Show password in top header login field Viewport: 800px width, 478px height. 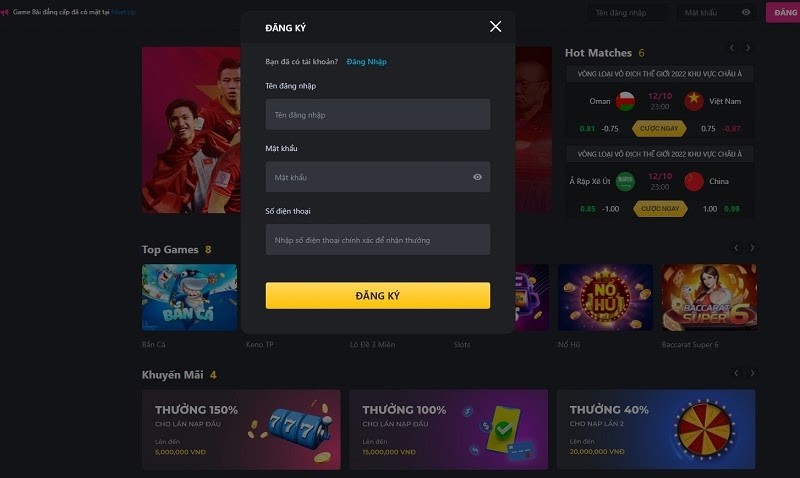tap(746, 12)
